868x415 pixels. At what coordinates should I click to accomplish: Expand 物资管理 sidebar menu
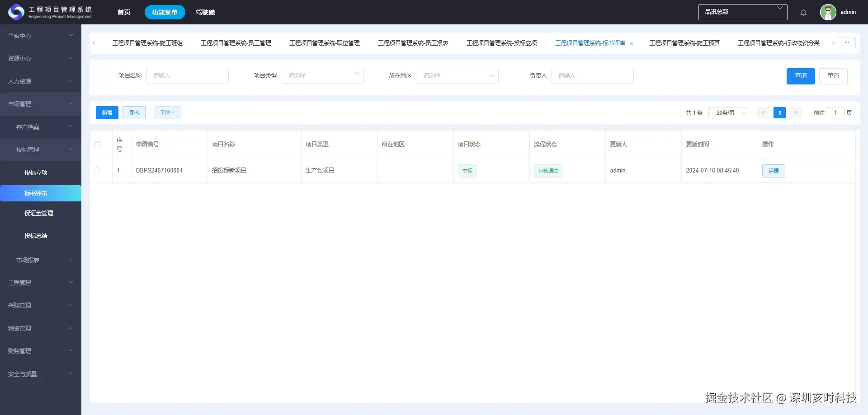[41, 328]
